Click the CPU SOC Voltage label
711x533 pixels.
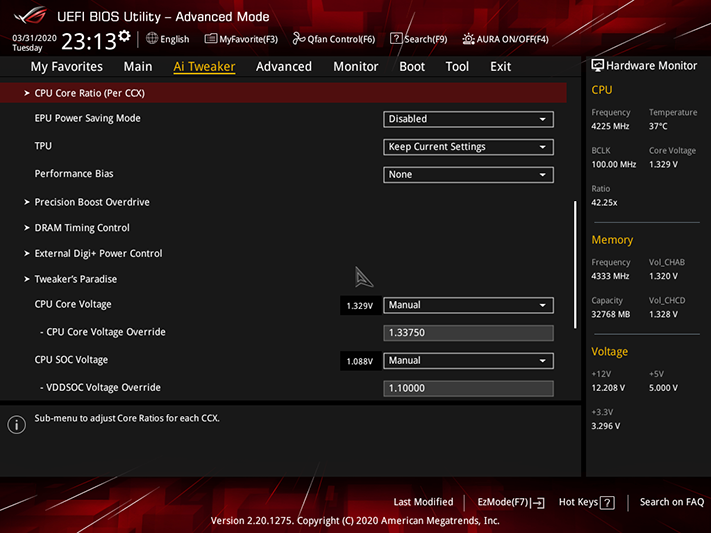click(x=71, y=360)
